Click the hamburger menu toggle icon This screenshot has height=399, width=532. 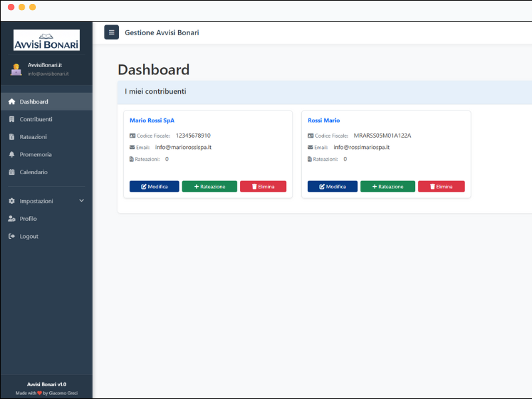[x=112, y=33]
